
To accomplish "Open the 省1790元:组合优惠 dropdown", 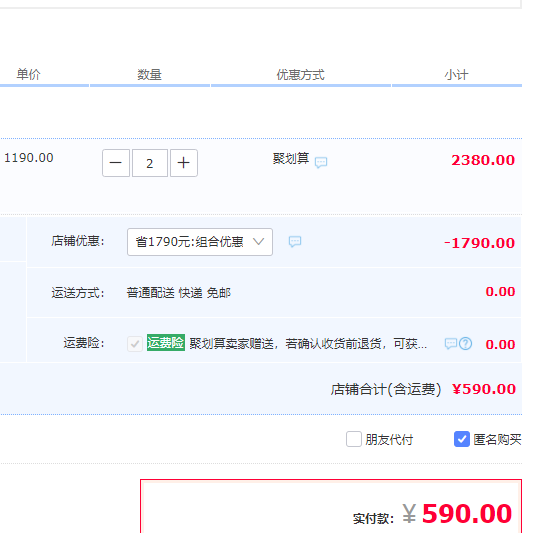I will 200,242.
